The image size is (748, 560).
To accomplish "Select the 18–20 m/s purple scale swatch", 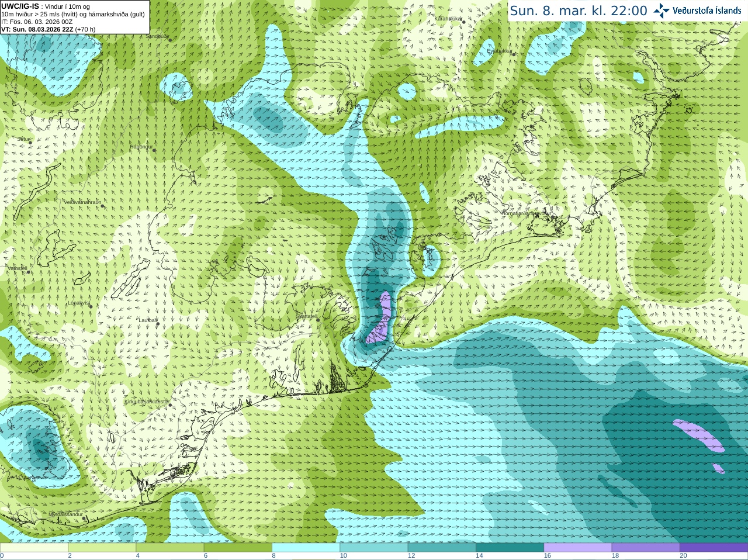I will tap(646, 548).
